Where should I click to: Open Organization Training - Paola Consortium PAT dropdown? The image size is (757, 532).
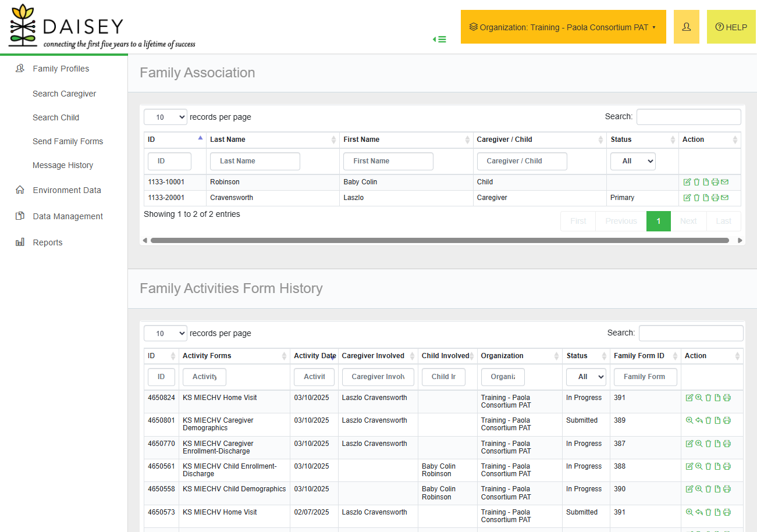point(563,27)
